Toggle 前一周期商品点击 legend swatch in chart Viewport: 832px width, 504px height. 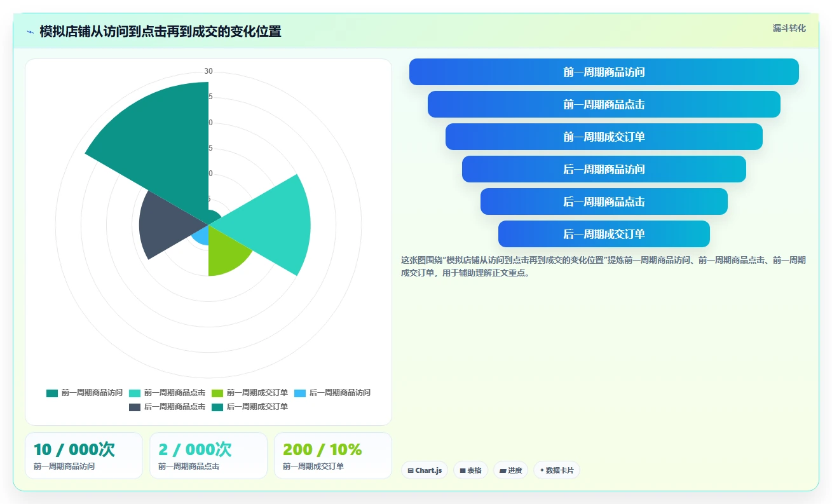[x=135, y=393]
